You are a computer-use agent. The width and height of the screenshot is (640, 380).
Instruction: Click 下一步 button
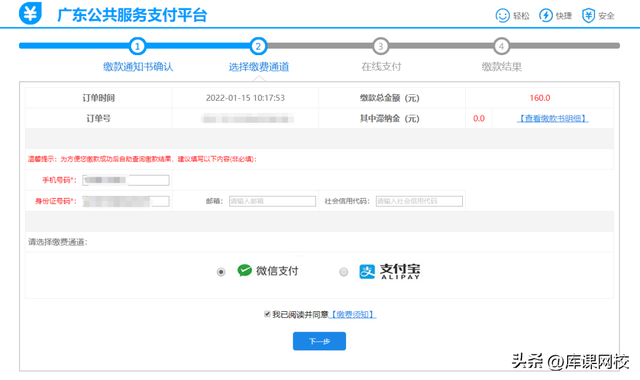[x=319, y=341]
